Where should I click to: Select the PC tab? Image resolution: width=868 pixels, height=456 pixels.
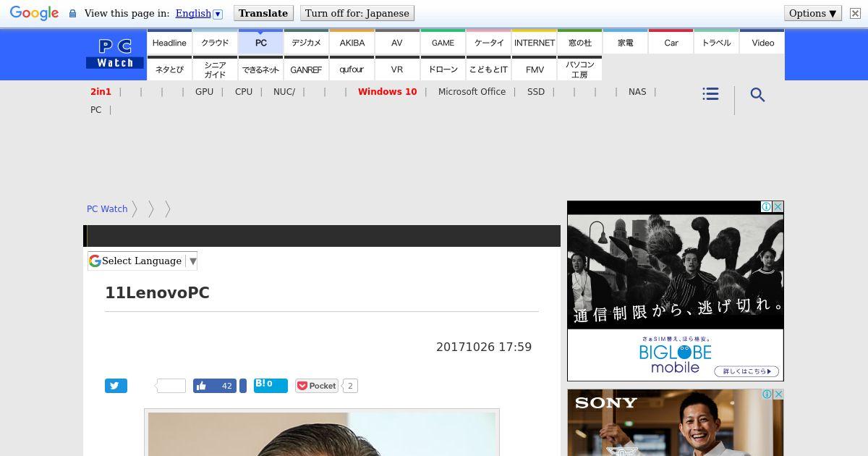coord(260,42)
